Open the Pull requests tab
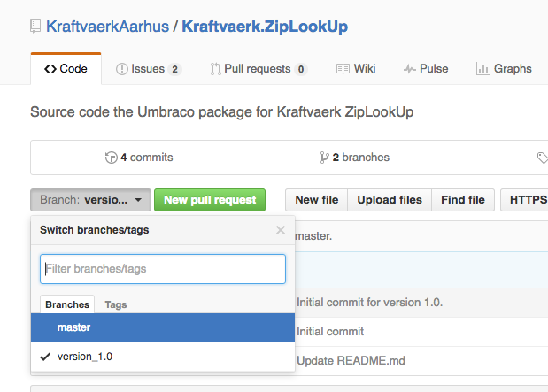 259,69
